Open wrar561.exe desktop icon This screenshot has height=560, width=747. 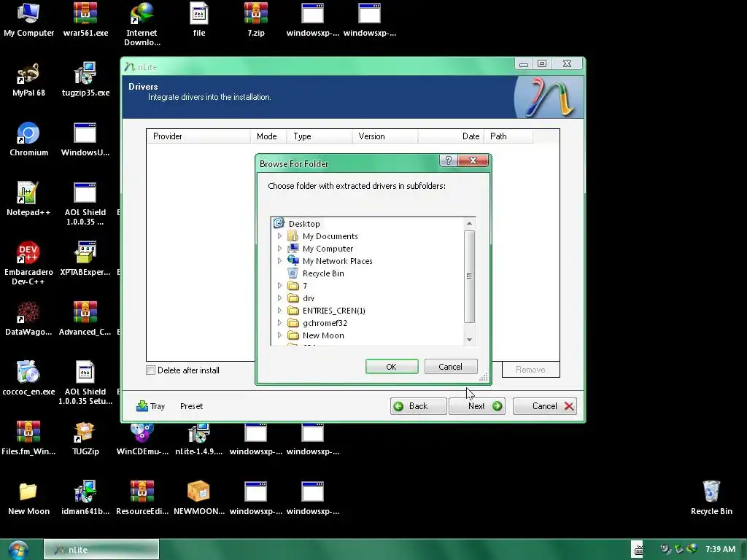point(86,19)
